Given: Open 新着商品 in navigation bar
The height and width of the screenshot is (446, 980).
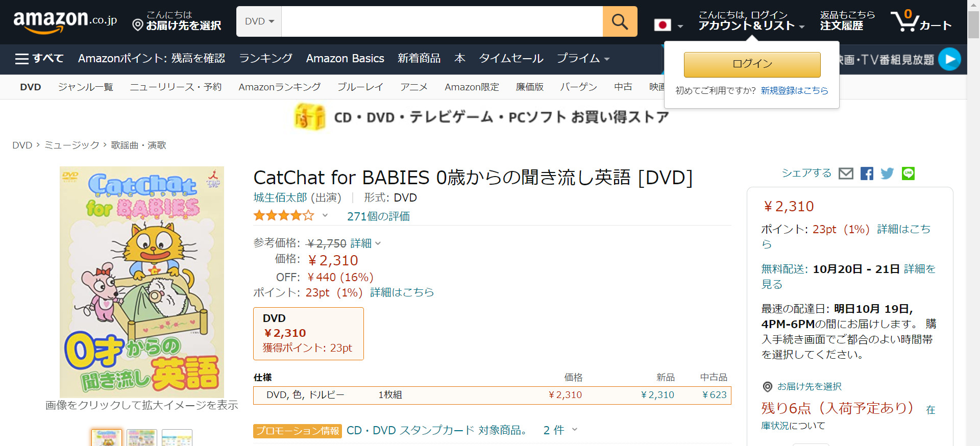Looking at the screenshot, I should 419,59.
